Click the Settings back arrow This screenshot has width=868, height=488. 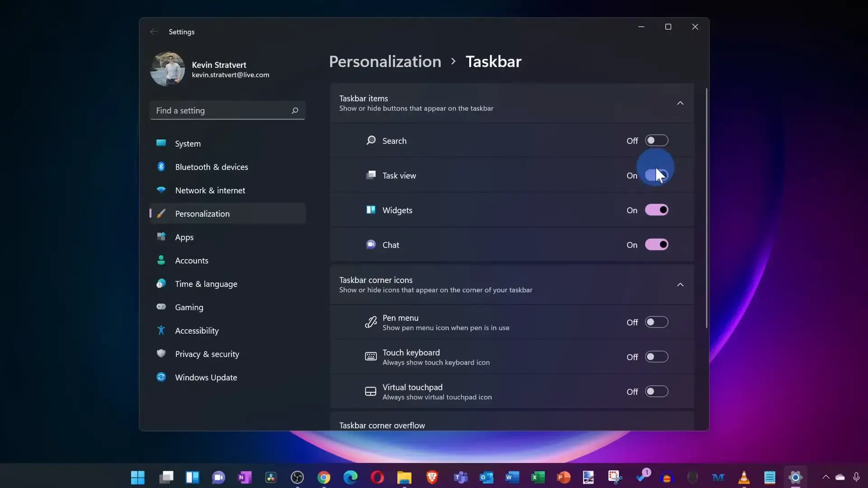click(154, 32)
